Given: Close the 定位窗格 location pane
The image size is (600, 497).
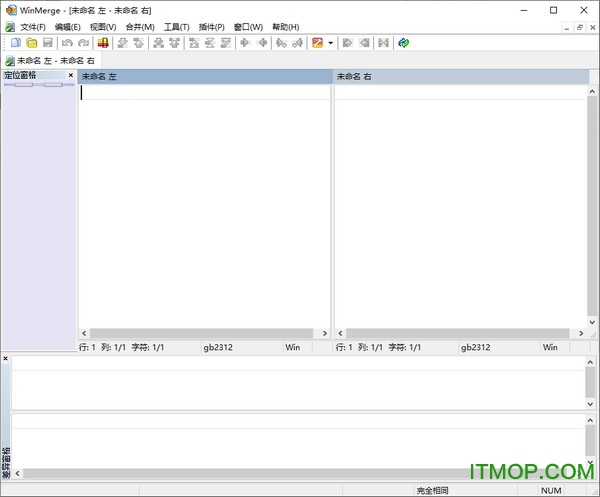Looking at the screenshot, I should pos(71,75).
